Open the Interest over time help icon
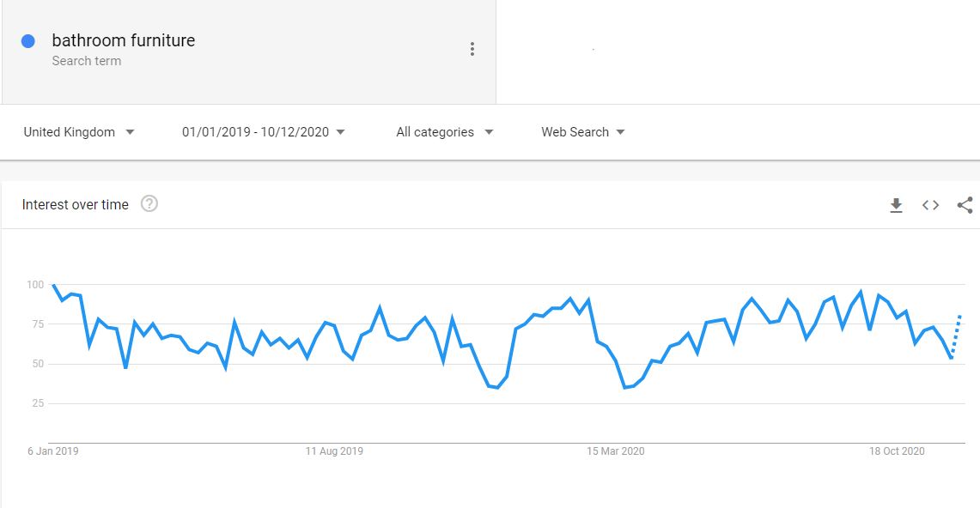Image resolution: width=980 pixels, height=508 pixels. 149,204
